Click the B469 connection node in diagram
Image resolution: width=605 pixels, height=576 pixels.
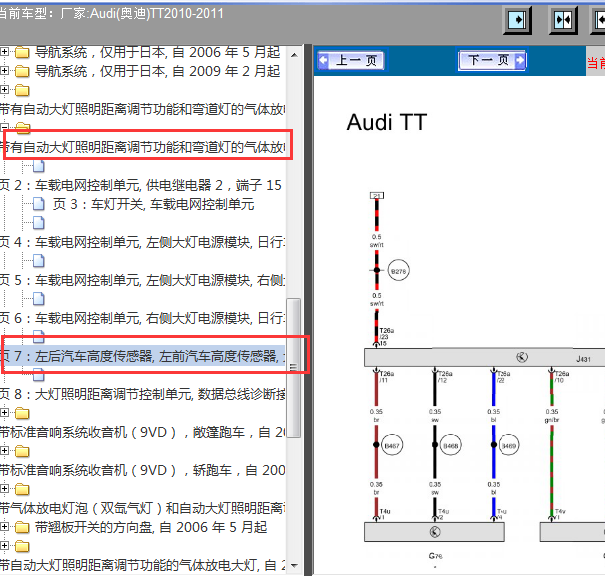coord(509,445)
